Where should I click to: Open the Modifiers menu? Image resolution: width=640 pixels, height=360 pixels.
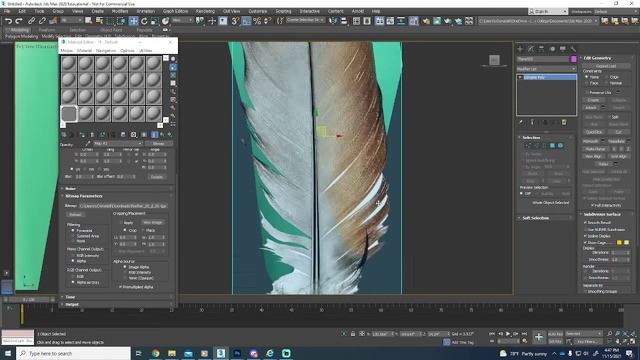120,11
